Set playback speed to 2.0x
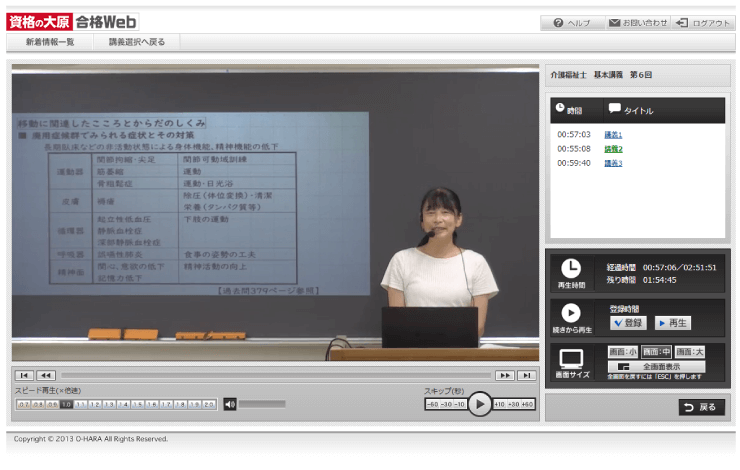Image resolution: width=740 pixels, height=470 pixels. (209, 404)
